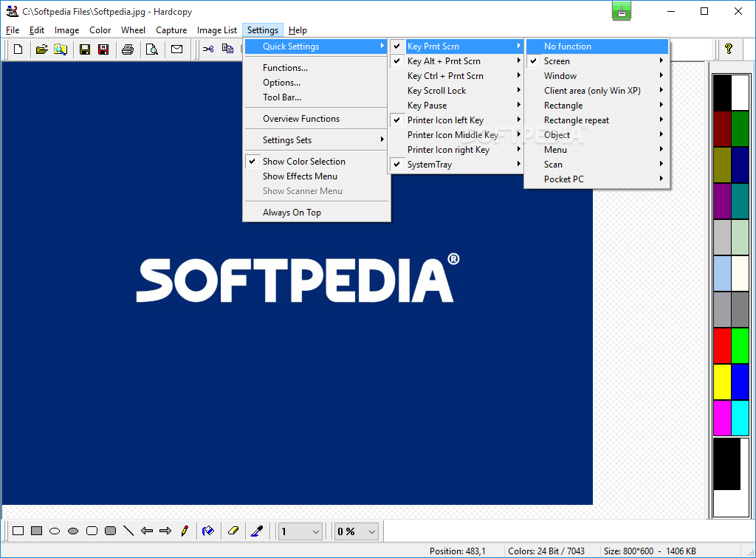This screenshot has width=756, height=558.
Task: Select the left arrow drawing tool
Action: pos(147,531)
